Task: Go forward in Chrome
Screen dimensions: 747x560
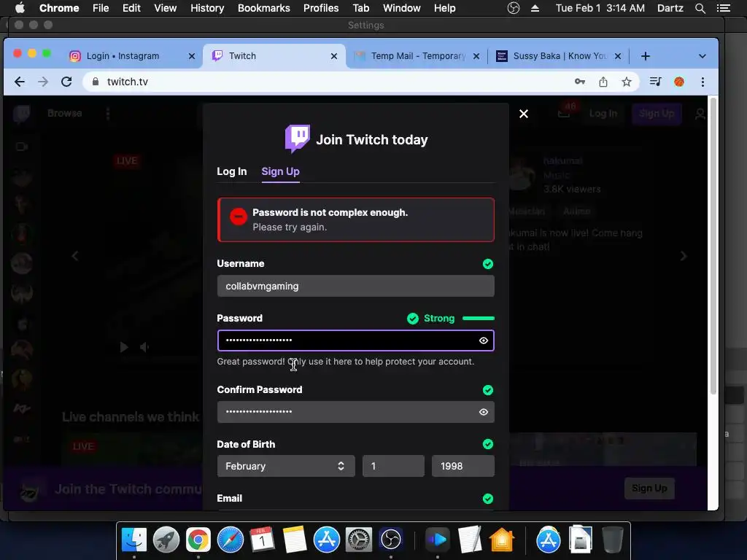Action: tap(43, 82)
